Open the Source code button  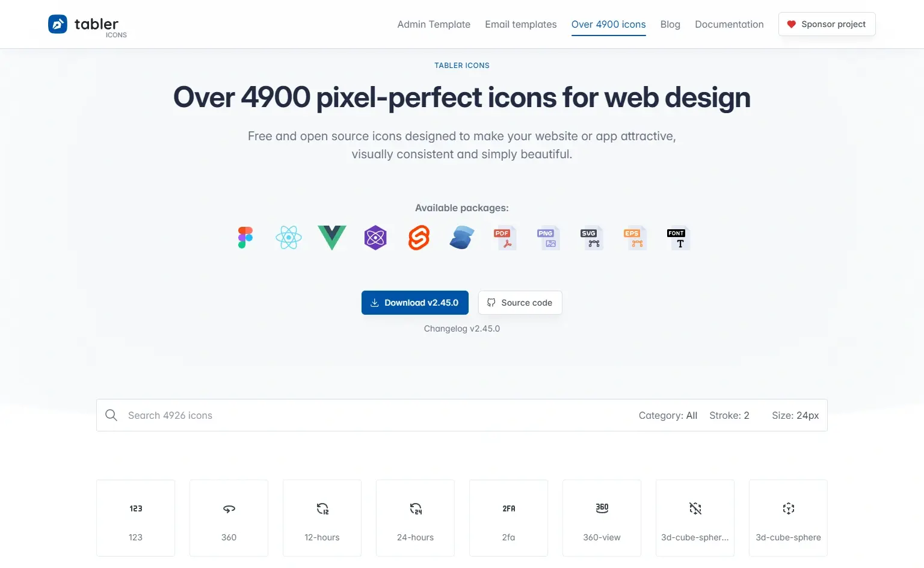pyautogui.click(x=520, y=303)
